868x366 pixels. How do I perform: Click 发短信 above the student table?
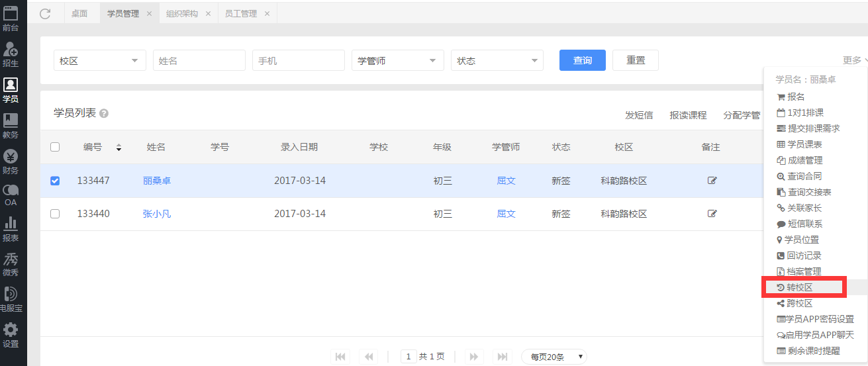click(x=639, y=115)
